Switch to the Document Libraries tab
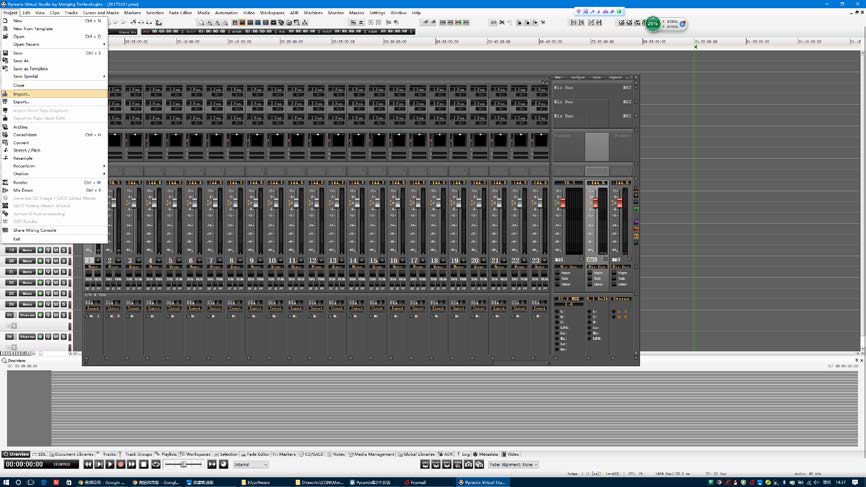866x487 pixels. click(x=72, y=454)
